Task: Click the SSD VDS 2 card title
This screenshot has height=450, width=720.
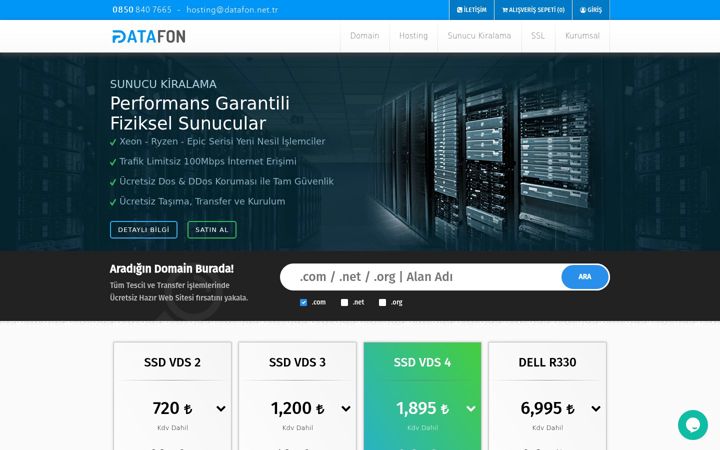Action: tap(172, 362)
